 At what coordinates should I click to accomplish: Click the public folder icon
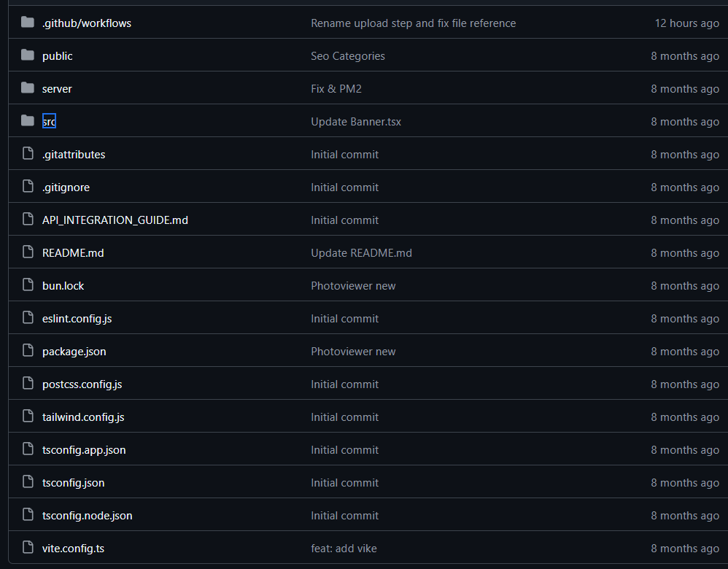pos(28,55)
